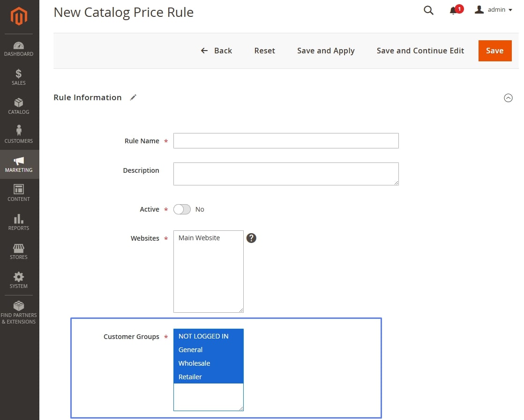Viewport: 524px width, 420px height.
Task: Select Main Website in Websites list
Action: click(x=199, y=238)
